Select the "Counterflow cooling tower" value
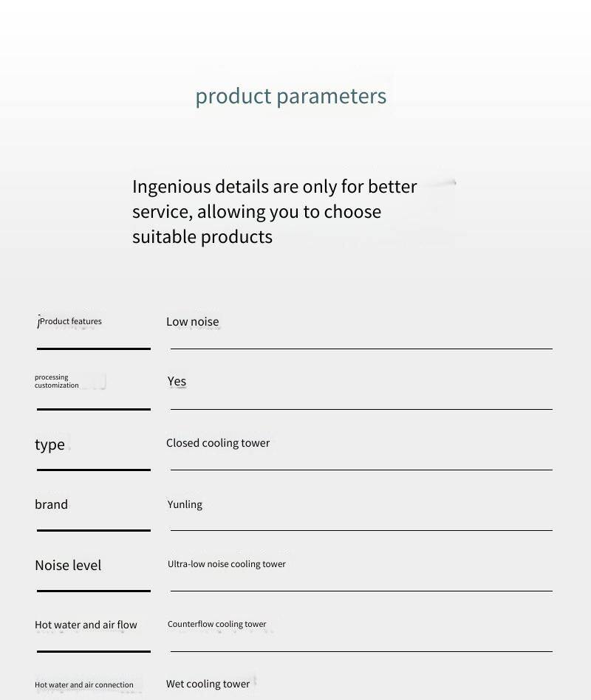 click(x=217, y=624)
